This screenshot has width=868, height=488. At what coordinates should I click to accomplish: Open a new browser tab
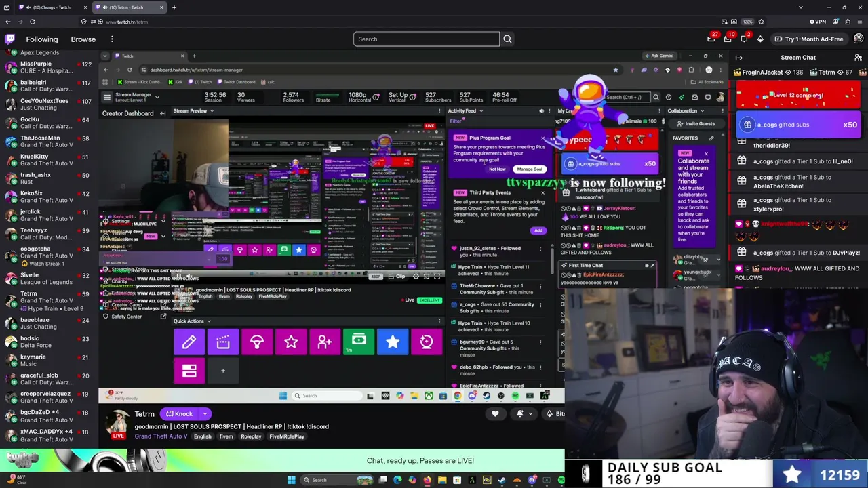tap(174, 7)
